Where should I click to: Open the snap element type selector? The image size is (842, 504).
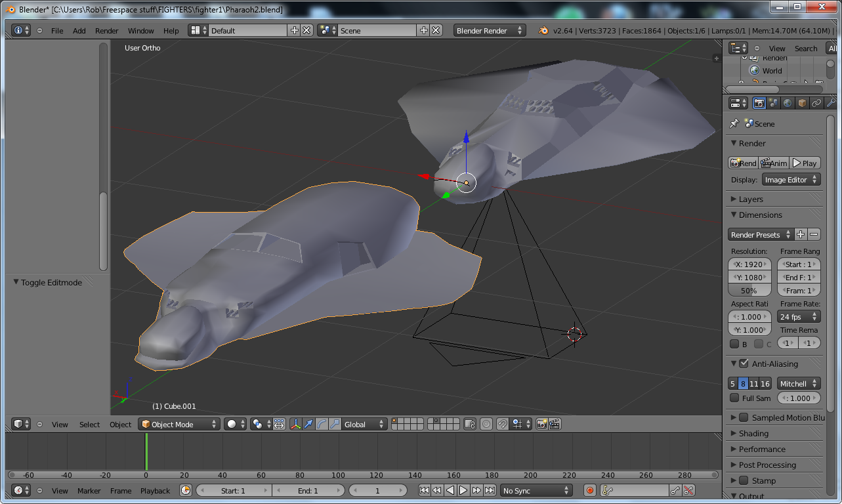tap(521, 424)
